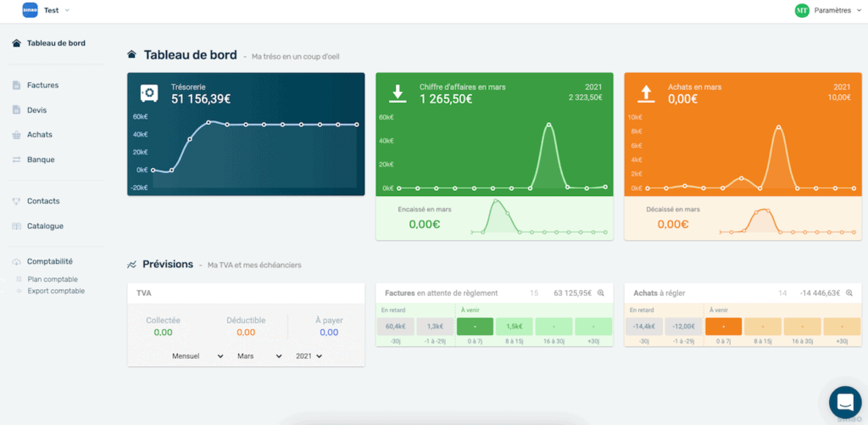
Task: Click the Catalogue book icon
Action: click(x=17, y=226)
